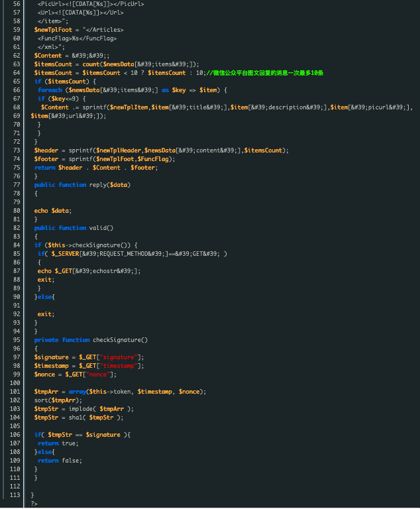Click the 'sort($tmpArr);' statement
This screenshot has height=509, width=420.
pyautogui.click(x=58, y=400)
